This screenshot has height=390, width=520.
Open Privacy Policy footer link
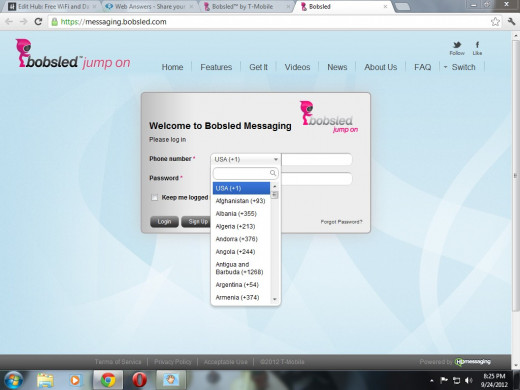pos(173,362)
